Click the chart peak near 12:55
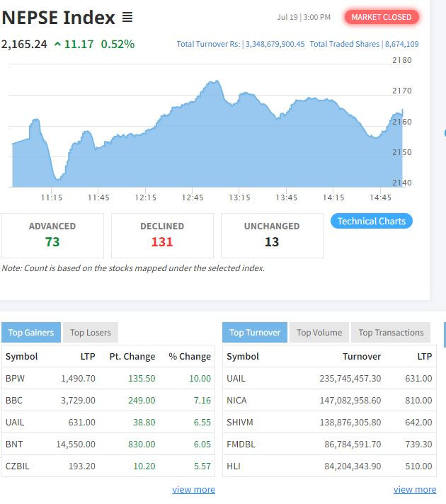Viewport: 446px width, 504px height. coord(217,81)
